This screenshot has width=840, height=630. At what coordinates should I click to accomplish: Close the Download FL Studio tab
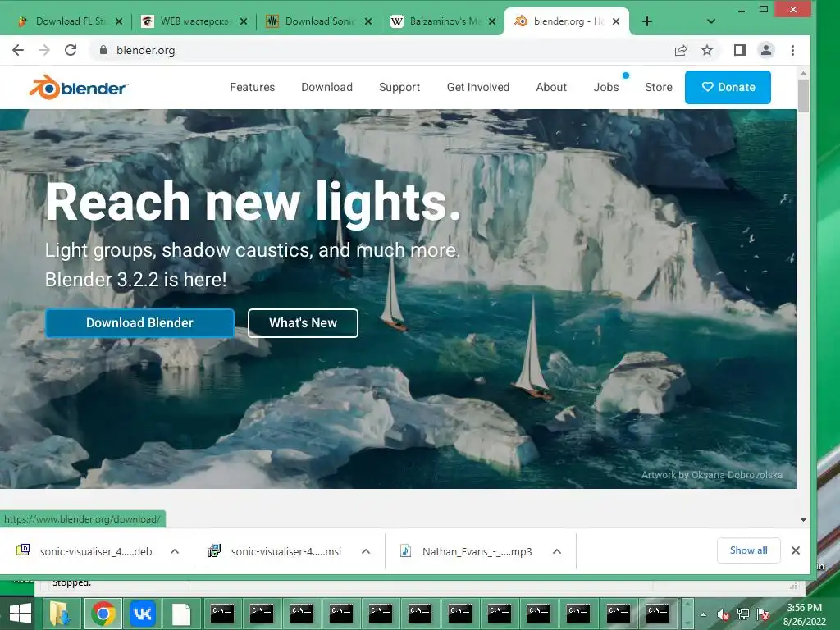[x=119, y=21]
